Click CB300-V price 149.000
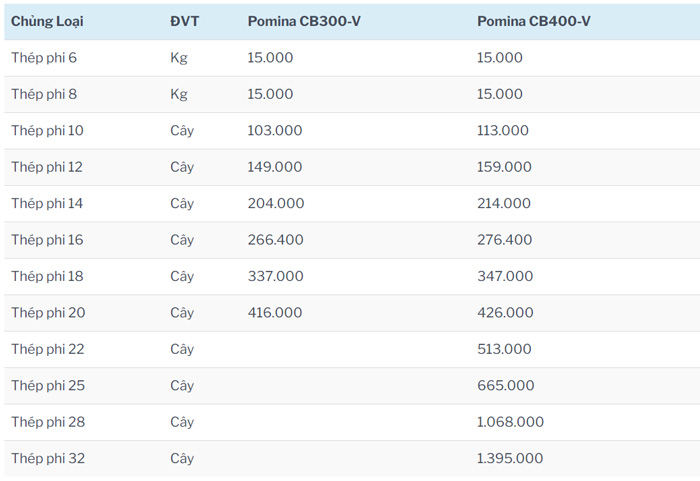700x481 pixels. (x=275, y=167)
